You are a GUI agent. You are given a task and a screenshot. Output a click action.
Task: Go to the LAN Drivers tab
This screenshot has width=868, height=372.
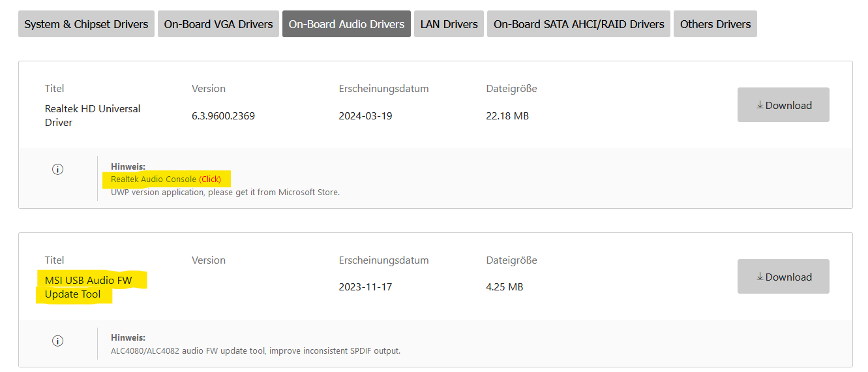point(449,24)
